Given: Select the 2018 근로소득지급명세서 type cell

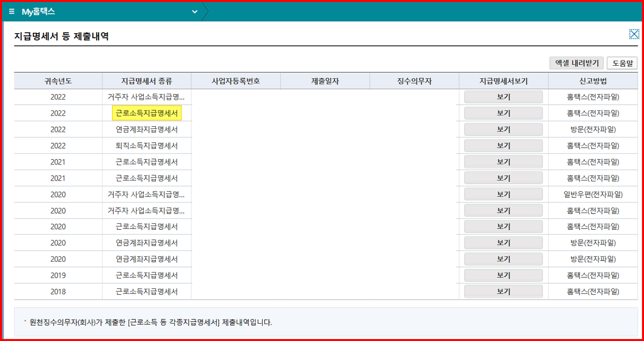Looking at the screenshot, I should 147,291.
